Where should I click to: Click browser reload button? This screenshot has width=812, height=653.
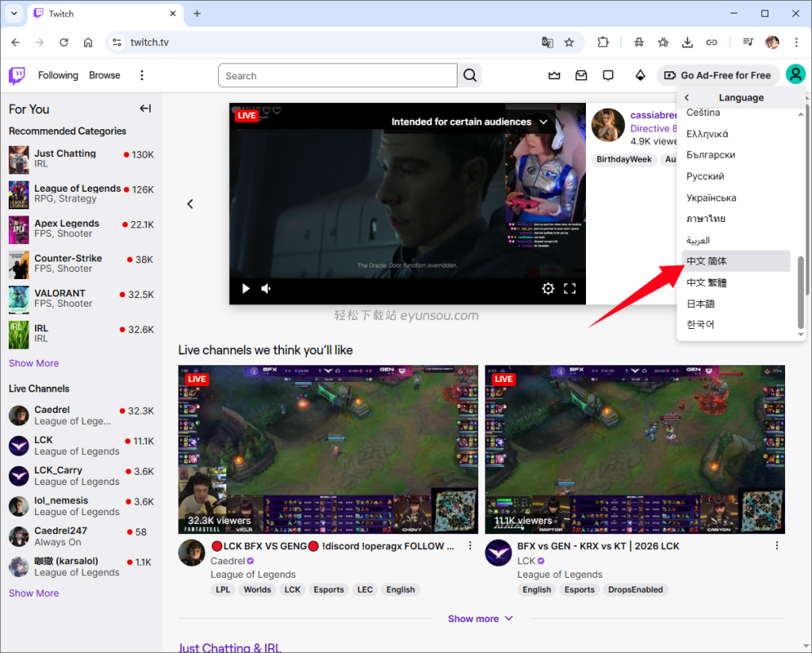point(63,43)
